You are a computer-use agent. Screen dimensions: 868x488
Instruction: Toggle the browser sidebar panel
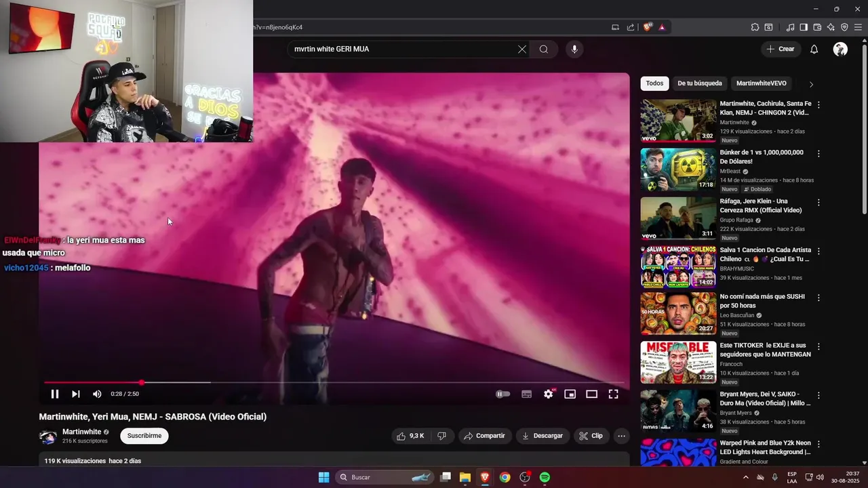[x=804, y=27]
